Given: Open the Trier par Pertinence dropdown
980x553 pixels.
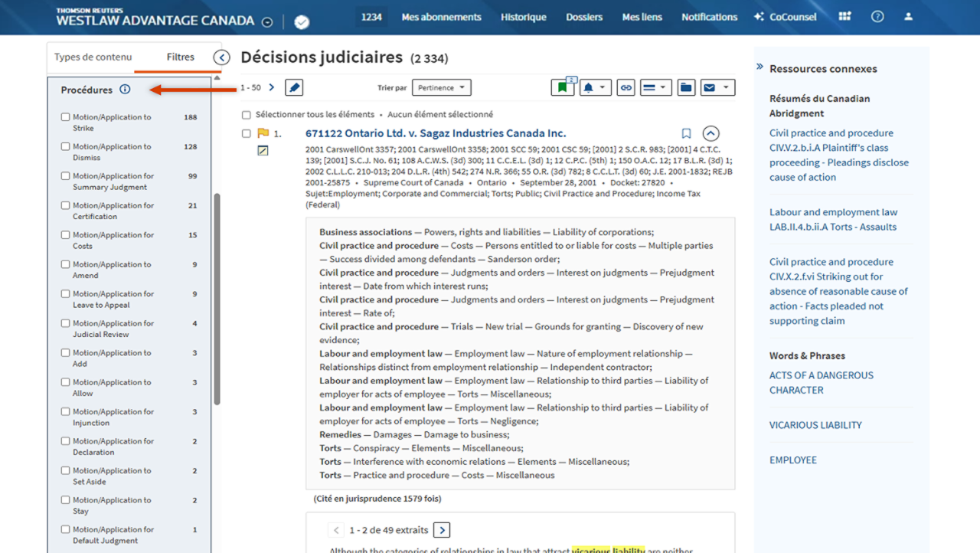Looking at the screenshot, I should click(441, 88).
